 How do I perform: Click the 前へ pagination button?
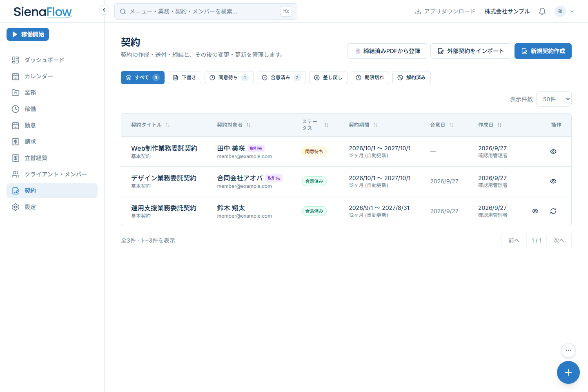pyautogui.click(x=514, y=241)
